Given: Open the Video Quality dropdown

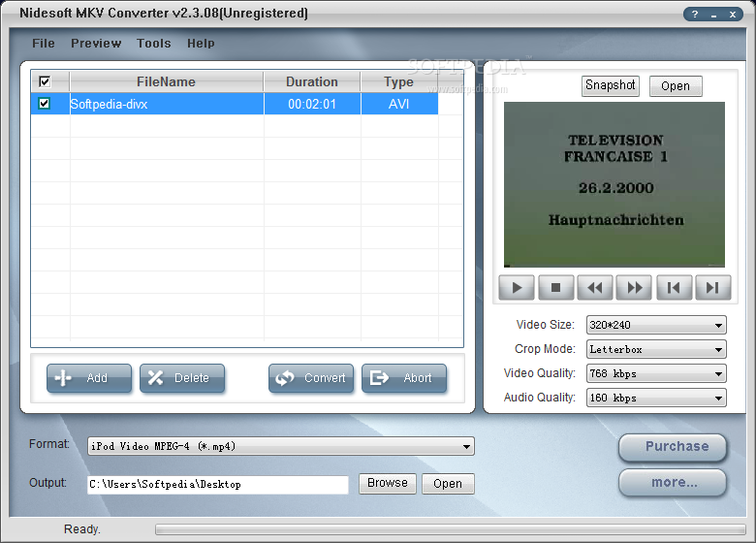Looking at the screenshot, I should tap(718, 373).
